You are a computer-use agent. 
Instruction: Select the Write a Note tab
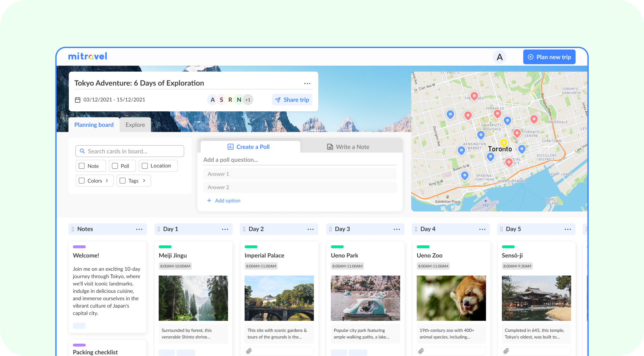348,147
